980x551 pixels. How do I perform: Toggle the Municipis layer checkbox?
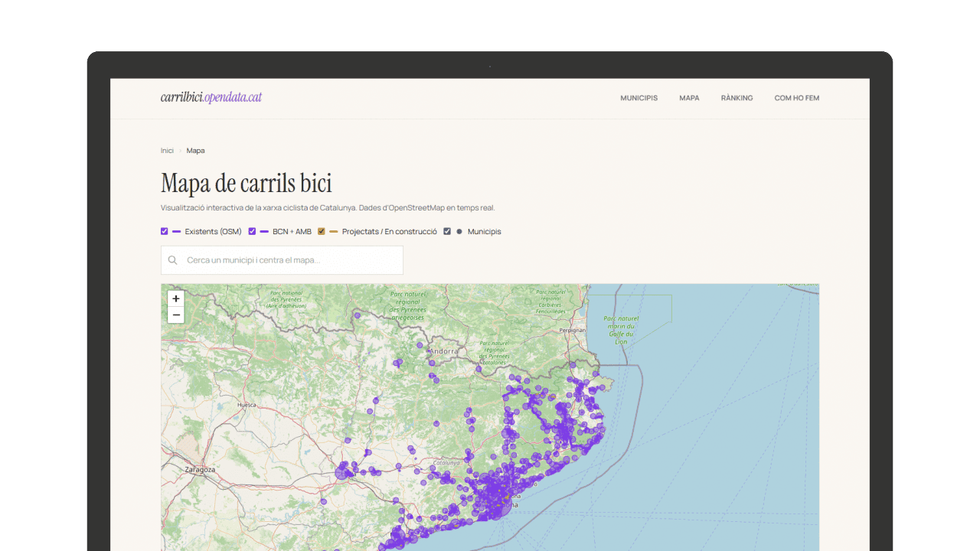click(447, 231)
